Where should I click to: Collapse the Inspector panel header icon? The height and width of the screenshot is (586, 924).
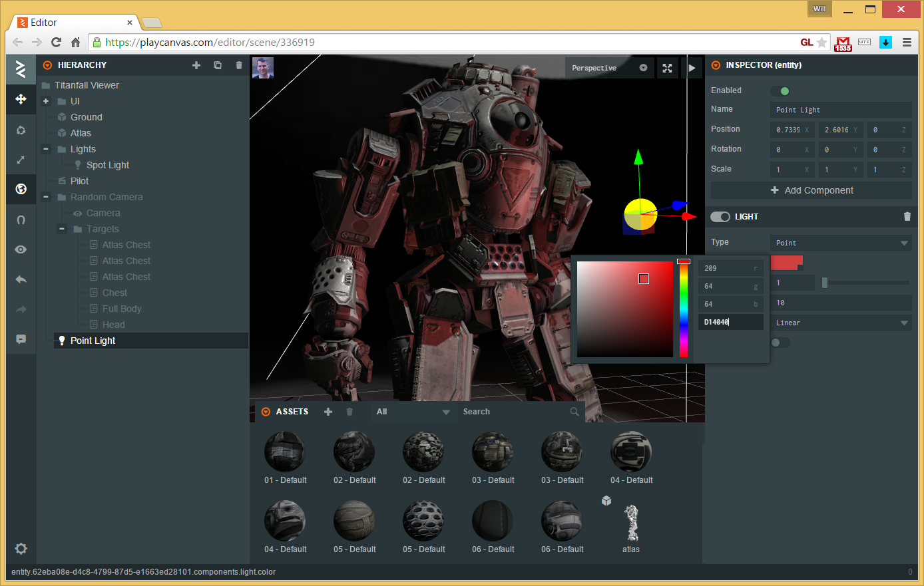716,65
